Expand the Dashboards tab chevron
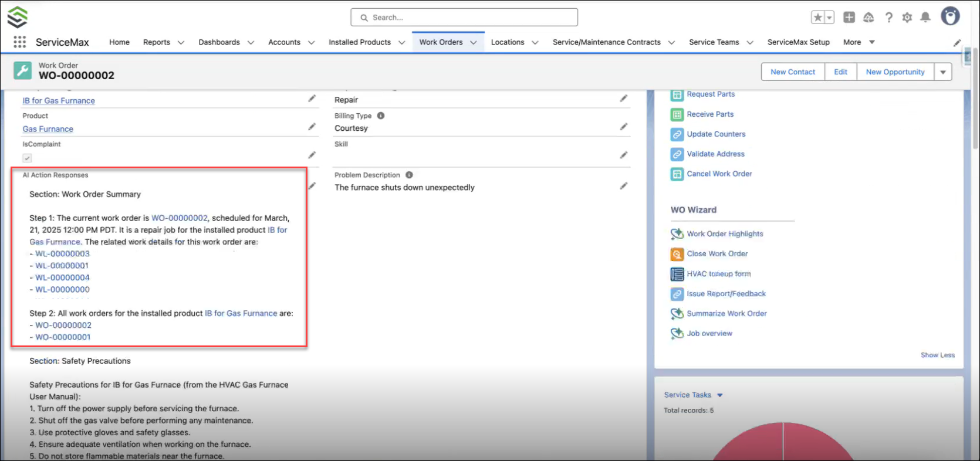Viewport: 980px width, 461px height. tap(251, 42)
